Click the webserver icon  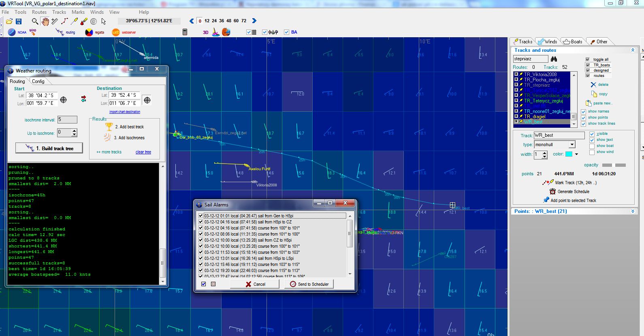[x=116, y=32]
